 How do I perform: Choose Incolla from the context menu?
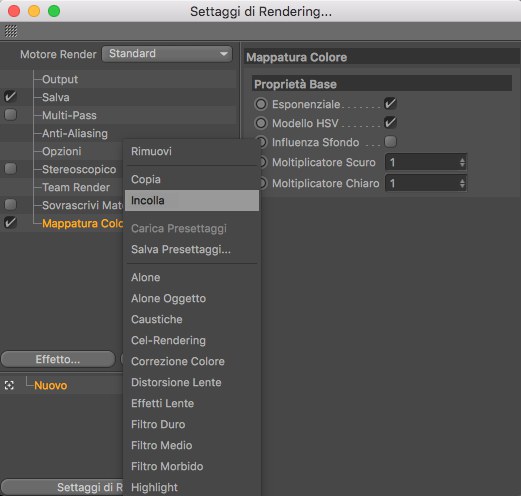tap(192, 200)
